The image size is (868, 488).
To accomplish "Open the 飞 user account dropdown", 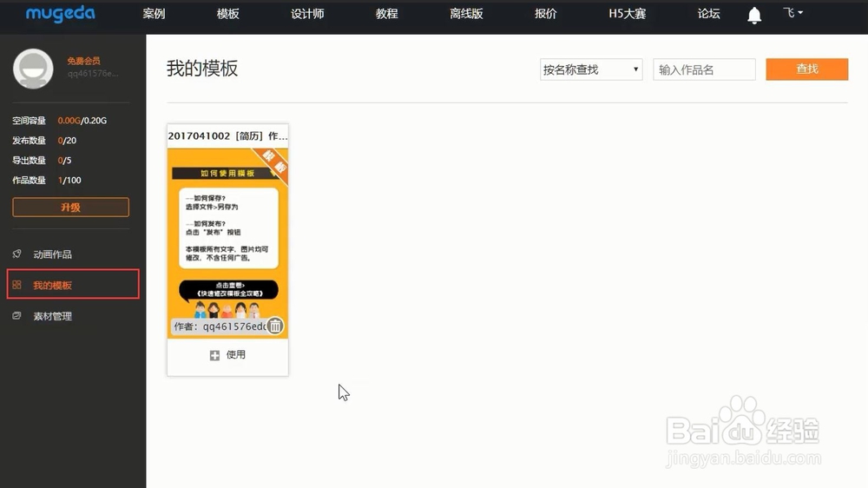I will point(792,13).
